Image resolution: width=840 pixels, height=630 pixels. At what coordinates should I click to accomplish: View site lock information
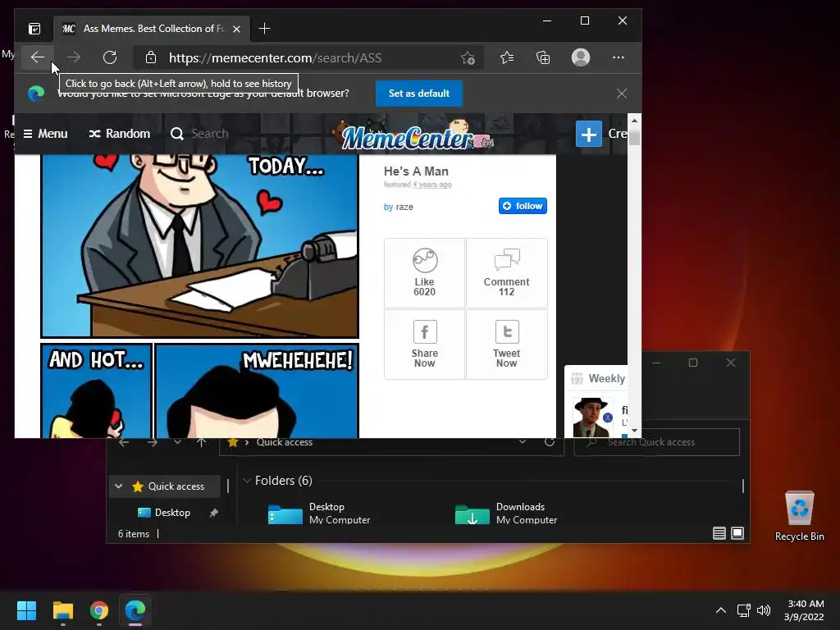pyautogui.click(x=151, y=57)
